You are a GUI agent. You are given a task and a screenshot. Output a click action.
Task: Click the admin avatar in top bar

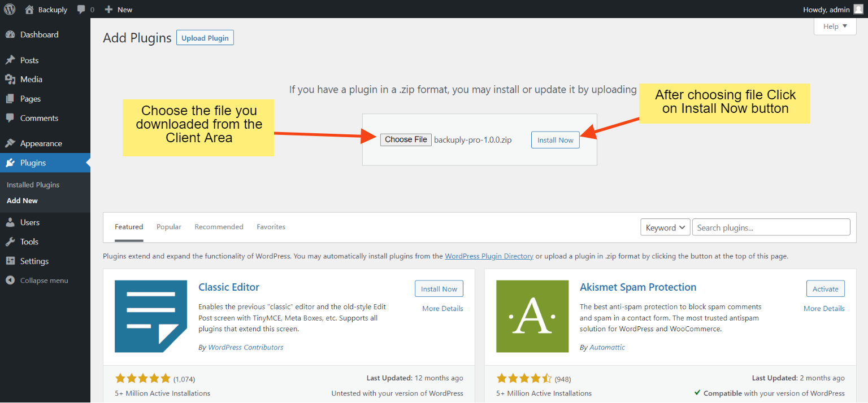click(858, 9)
